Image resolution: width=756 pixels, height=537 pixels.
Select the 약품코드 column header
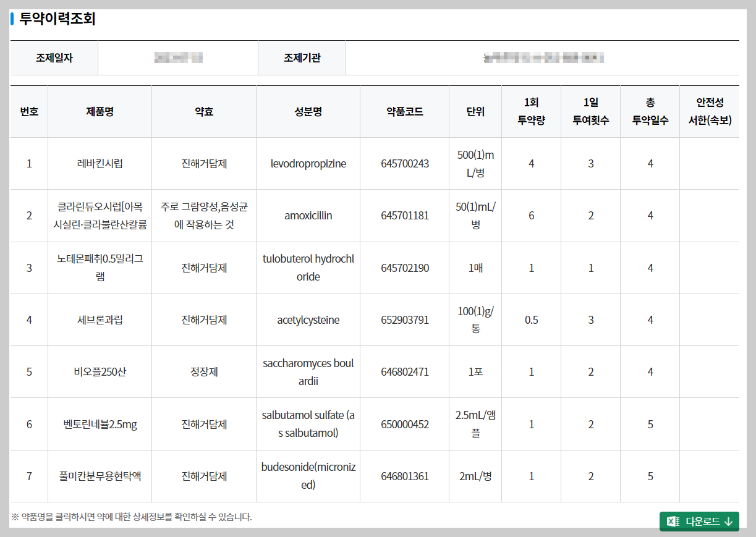click(404, 111)
